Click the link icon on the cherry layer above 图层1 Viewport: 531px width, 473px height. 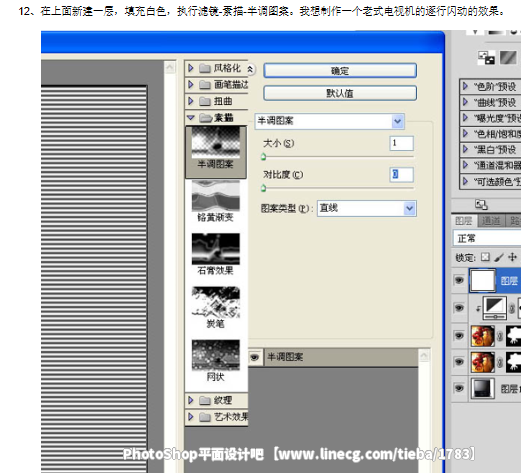coord(500,362)
